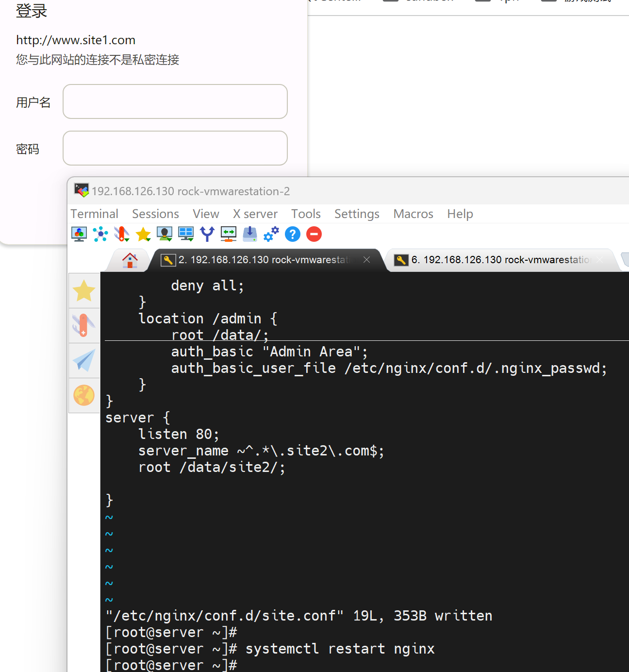Screen dimensions: 629x672
Task: Open the X server menu
Action: pos(255,214)
